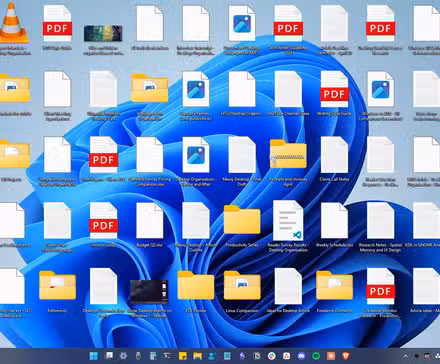This screenshot has height=364, width=440.
Task: Show hidden system tray icons chevron
Action: pos(405,356)
